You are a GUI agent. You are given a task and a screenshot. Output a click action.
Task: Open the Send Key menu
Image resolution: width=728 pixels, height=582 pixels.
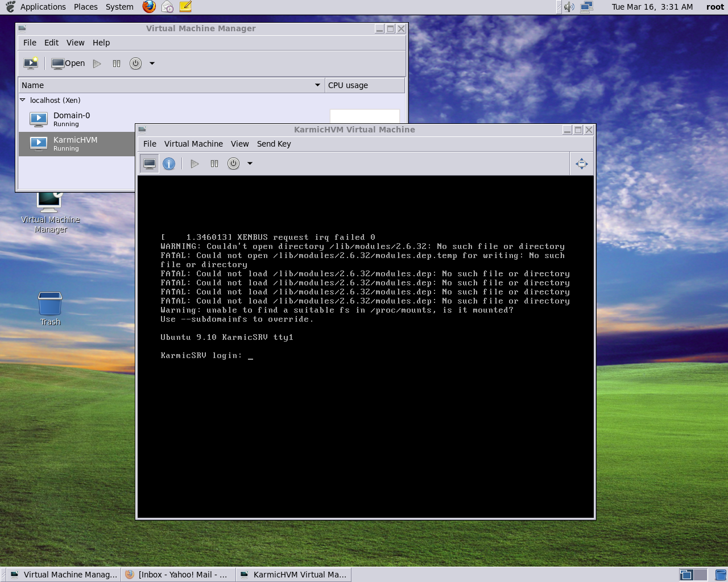click(274, 144)
